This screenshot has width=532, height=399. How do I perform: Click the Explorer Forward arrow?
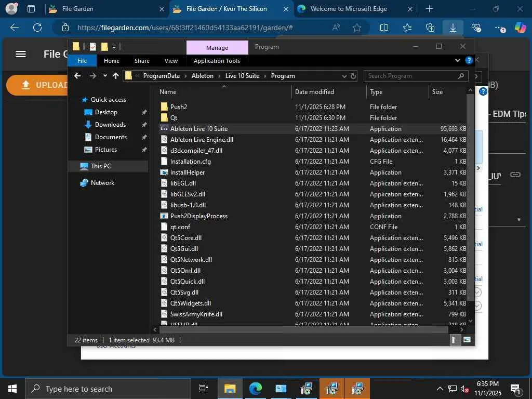(x=92, y=76)
